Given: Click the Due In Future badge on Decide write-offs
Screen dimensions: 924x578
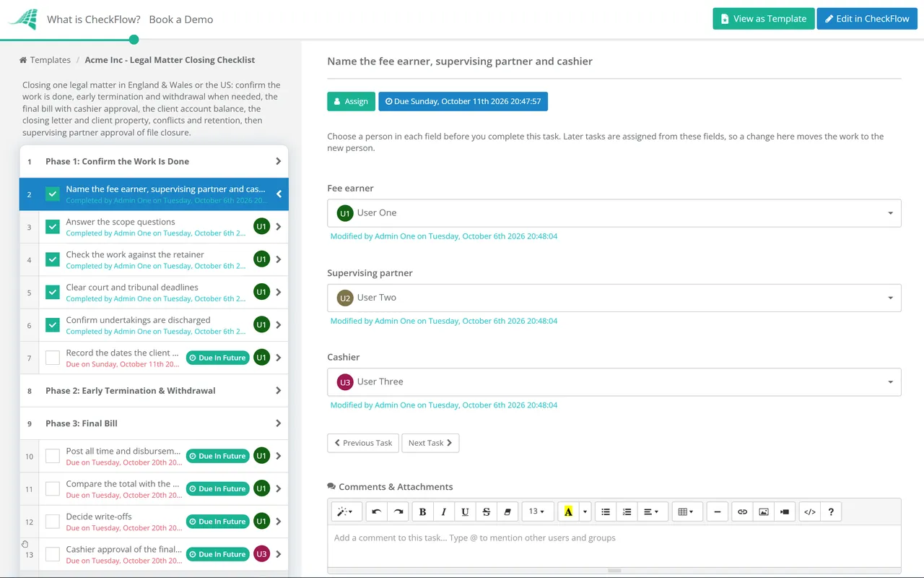Looking at the screenshot, I should click(x=217, y=522).
